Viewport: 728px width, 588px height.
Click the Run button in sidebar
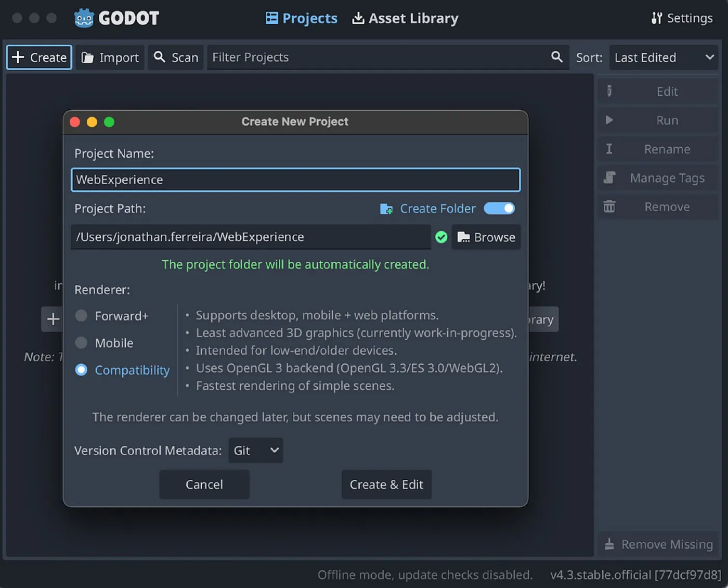pyautogui.click(x=658, y=120)
